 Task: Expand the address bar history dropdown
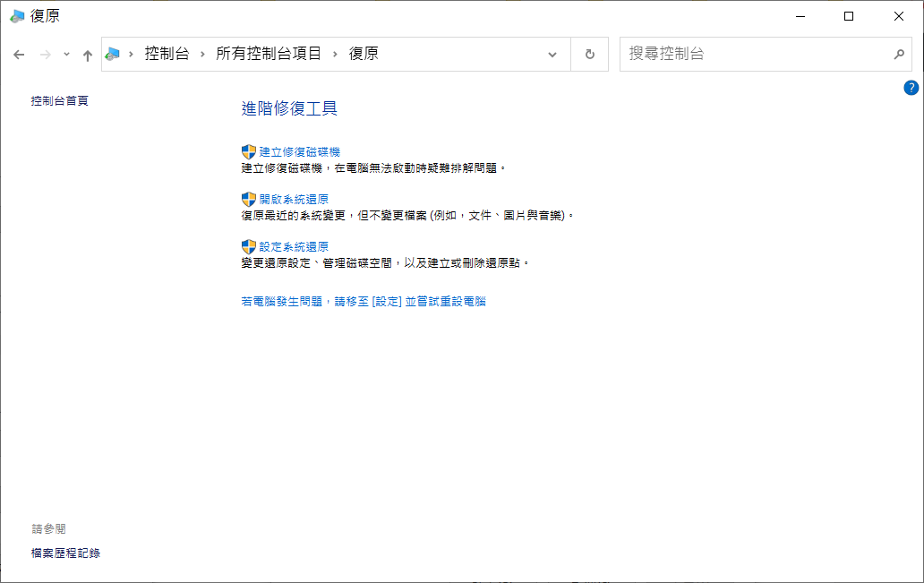552,54
